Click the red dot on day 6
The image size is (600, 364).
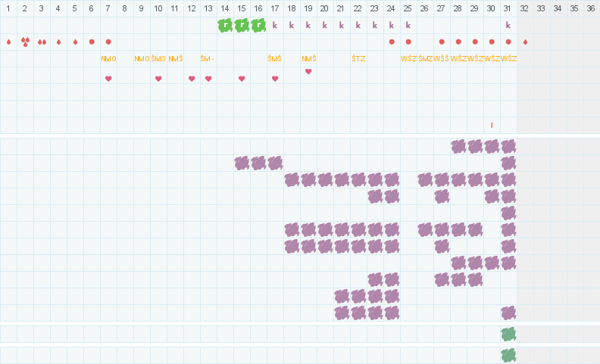(92, 42)
